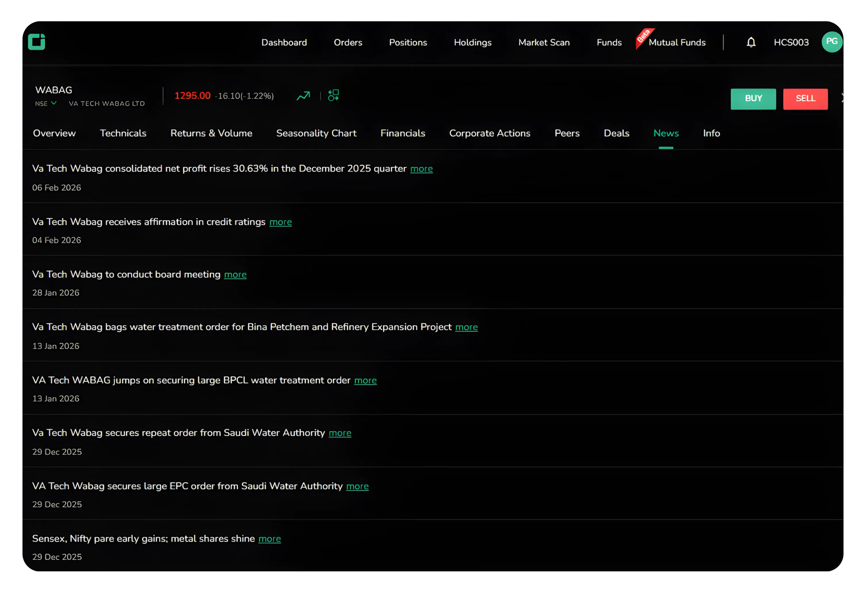Open the Seasonality Chart tab

(316, 133)
